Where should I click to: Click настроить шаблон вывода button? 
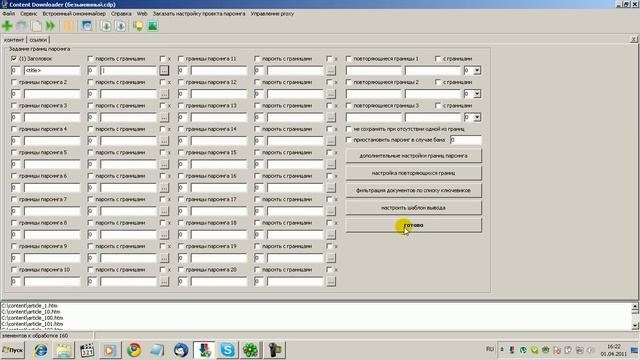coord(413,208)
